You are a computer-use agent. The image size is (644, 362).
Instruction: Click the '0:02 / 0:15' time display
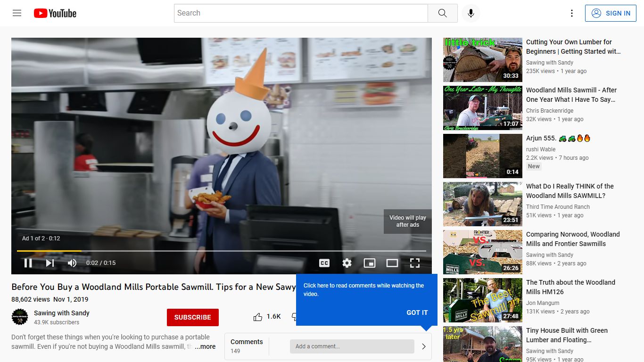[x=101, y=263]
